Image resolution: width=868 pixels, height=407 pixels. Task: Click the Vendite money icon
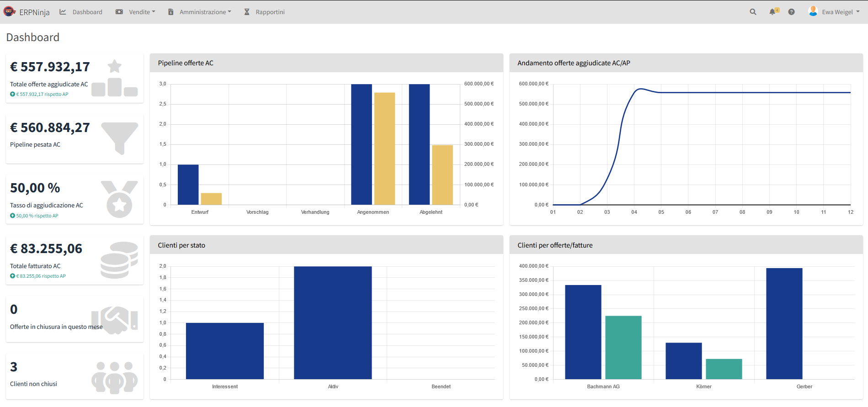(119, 12)
